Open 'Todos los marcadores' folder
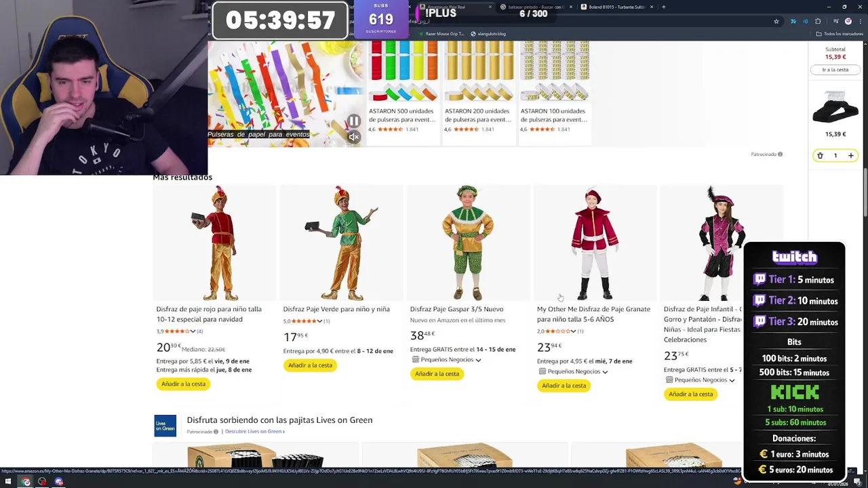The width and height of the screenshot is (868, 488). click(839, 34)
